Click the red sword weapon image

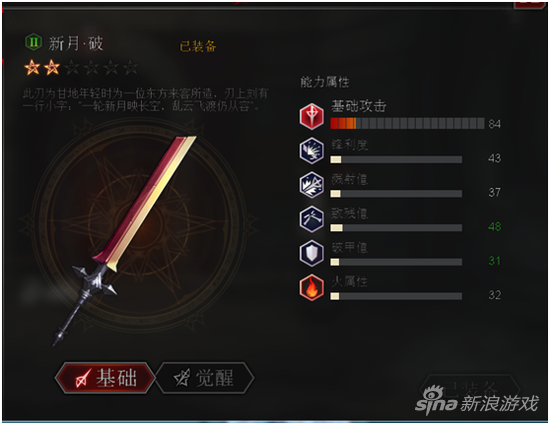[125, 240]
